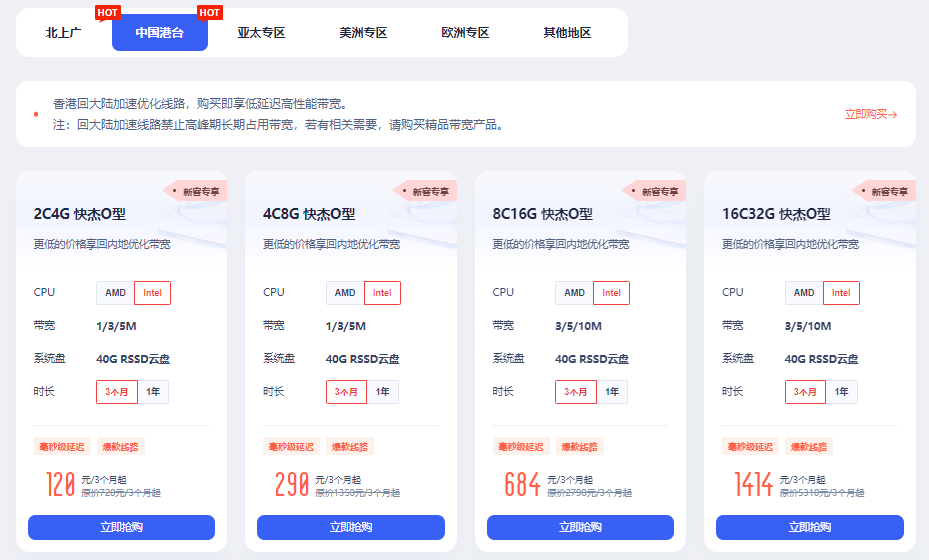
Task: Switch to the 欧洲专区 tab
Action: (x=465, y=33)
